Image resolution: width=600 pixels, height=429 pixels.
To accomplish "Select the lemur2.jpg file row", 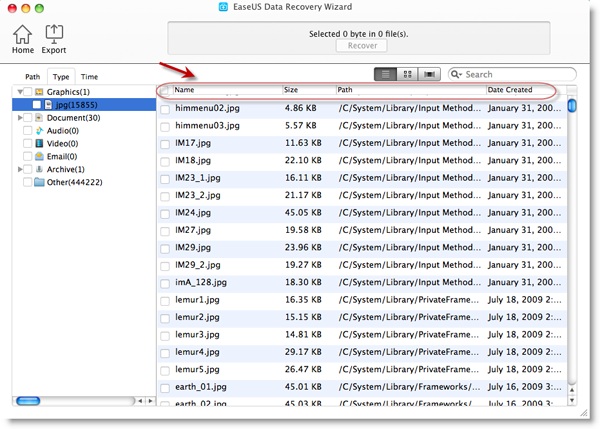I will pyautogui.click(x=362, y=318).
